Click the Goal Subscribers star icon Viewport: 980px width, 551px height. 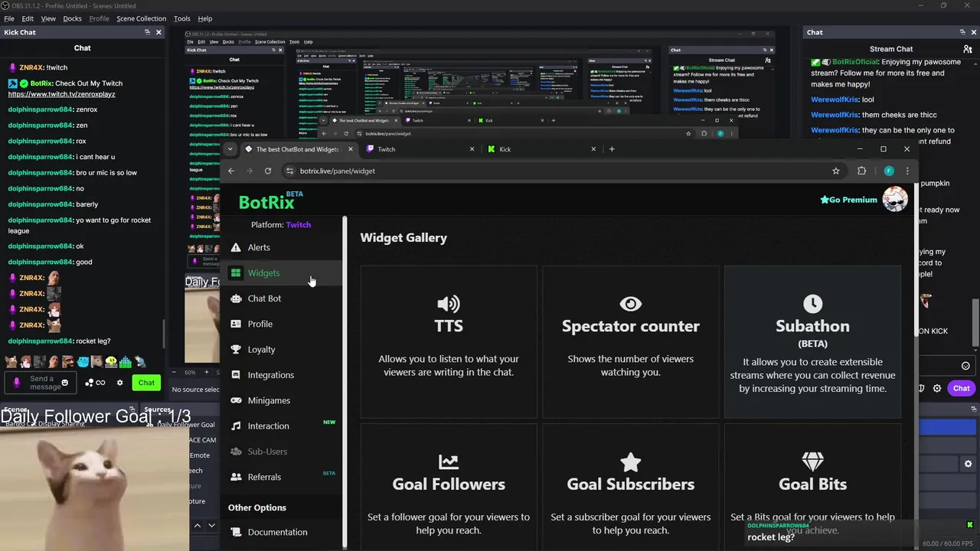[x=631, y=461]
